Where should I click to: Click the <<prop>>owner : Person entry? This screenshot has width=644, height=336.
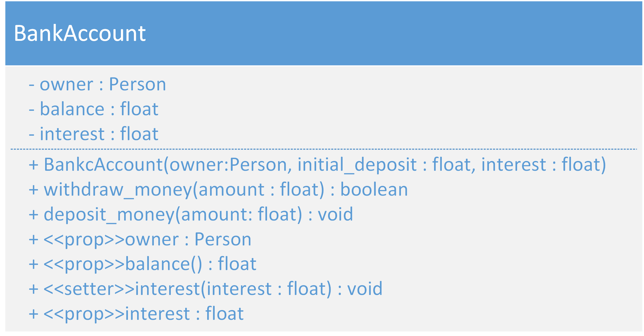(140, 239)
